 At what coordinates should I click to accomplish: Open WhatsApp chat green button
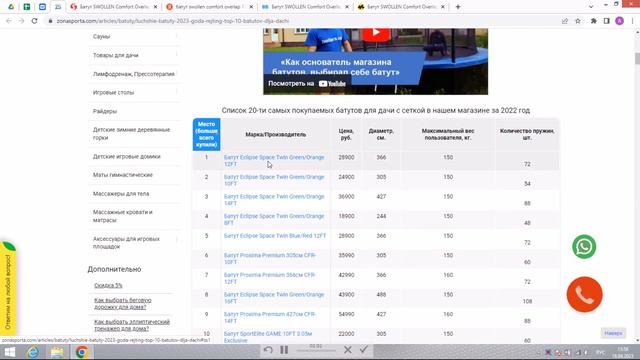pos(584,247)
